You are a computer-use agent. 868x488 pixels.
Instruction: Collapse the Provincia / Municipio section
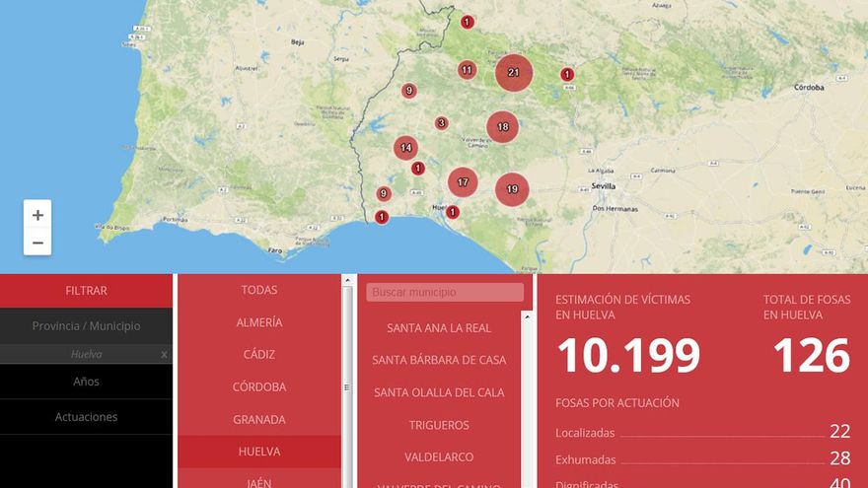(x=86, y=326)
